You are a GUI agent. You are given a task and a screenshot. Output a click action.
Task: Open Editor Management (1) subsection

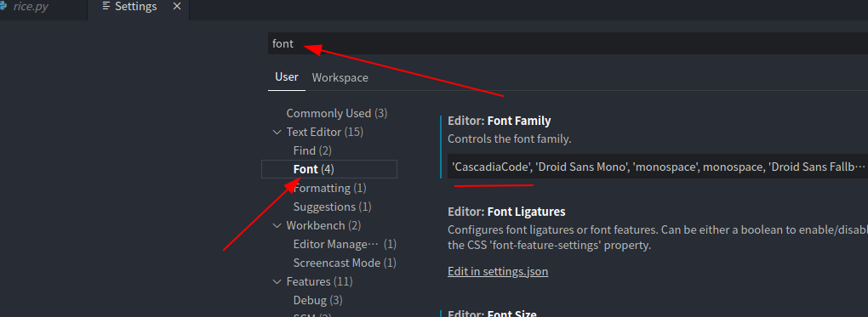pyautogui.click(x=345, y=245)
